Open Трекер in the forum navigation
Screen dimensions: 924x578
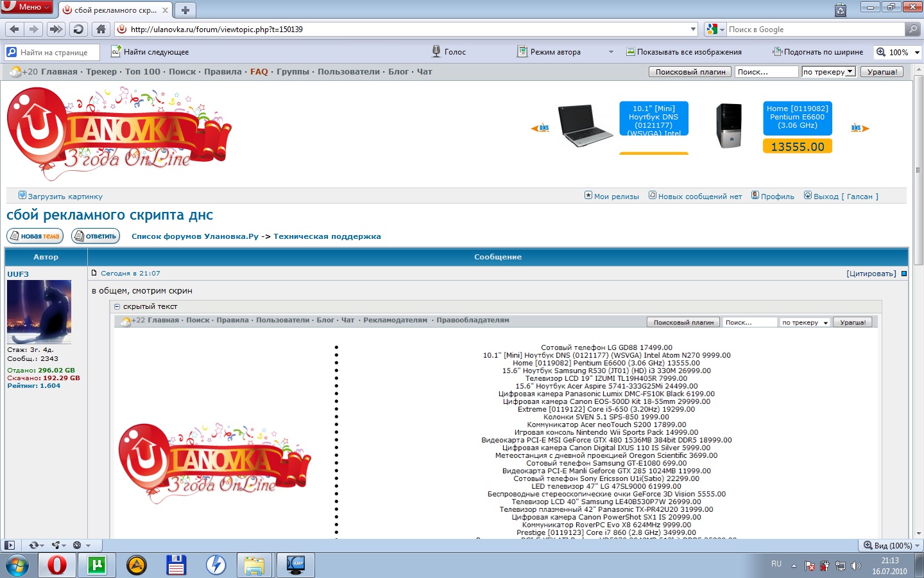tap(101, 72)
